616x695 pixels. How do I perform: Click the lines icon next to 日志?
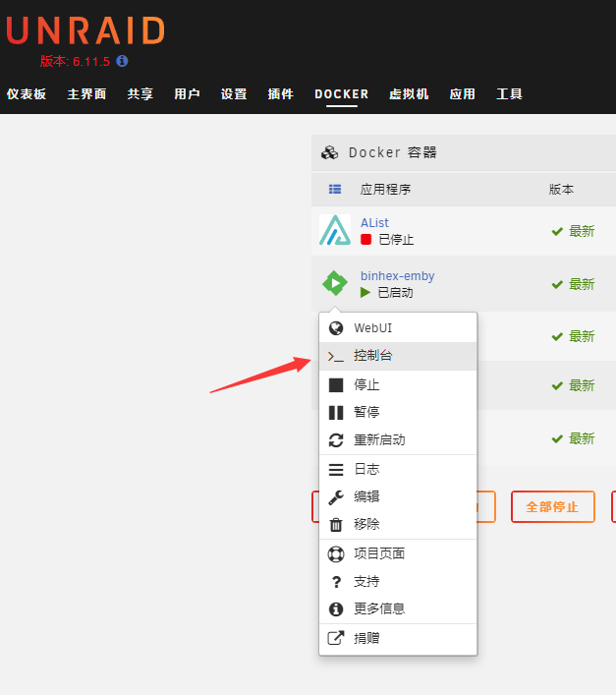pyautogui.click(x=336, y=469)
